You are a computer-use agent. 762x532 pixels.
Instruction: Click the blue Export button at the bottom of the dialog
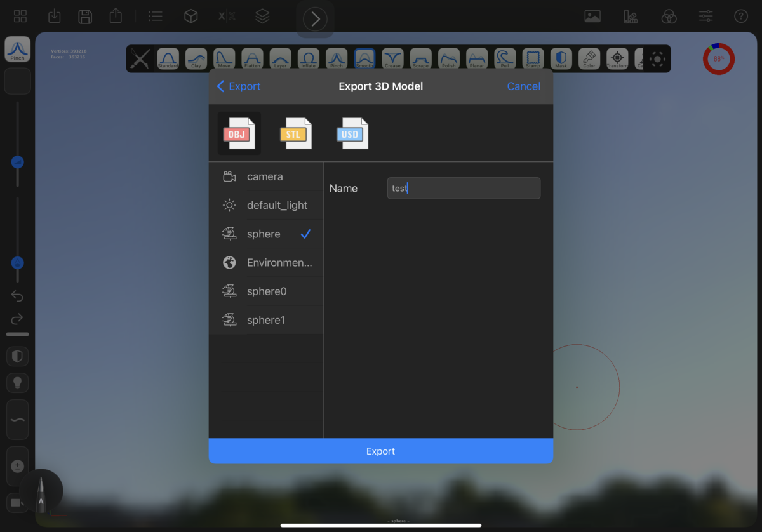tap(381, 451)
